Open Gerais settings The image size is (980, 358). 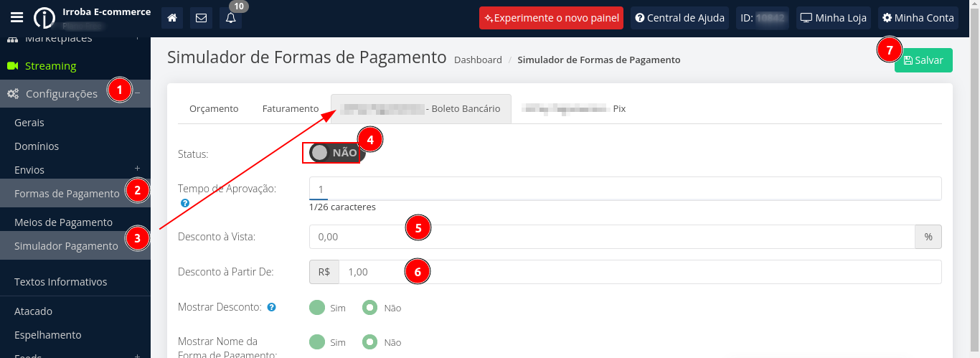[29, 123]
